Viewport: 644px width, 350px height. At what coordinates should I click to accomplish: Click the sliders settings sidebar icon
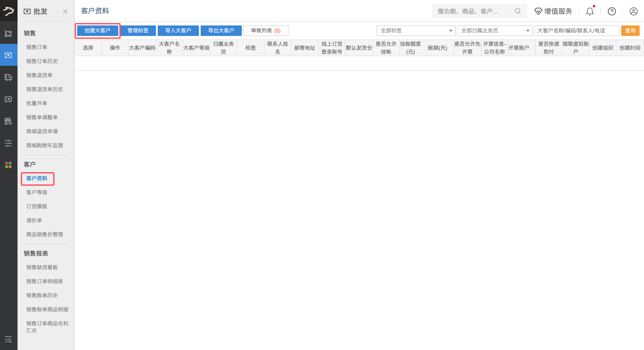(x=9, y=143)
